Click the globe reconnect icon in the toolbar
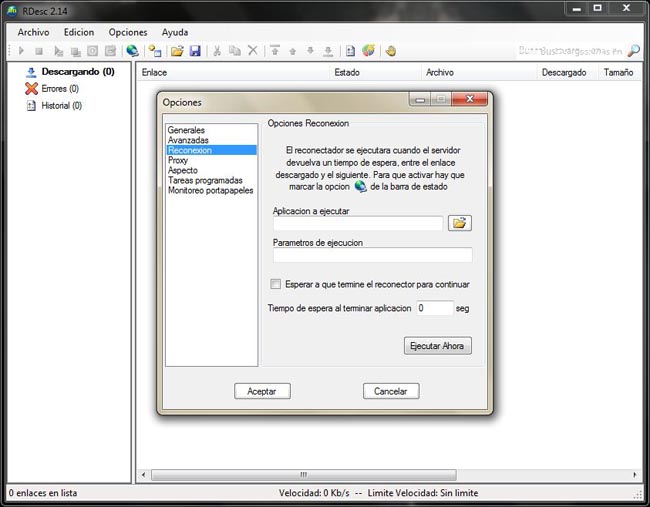The width and height of the screenshot is (650, 507). point(132,51)
